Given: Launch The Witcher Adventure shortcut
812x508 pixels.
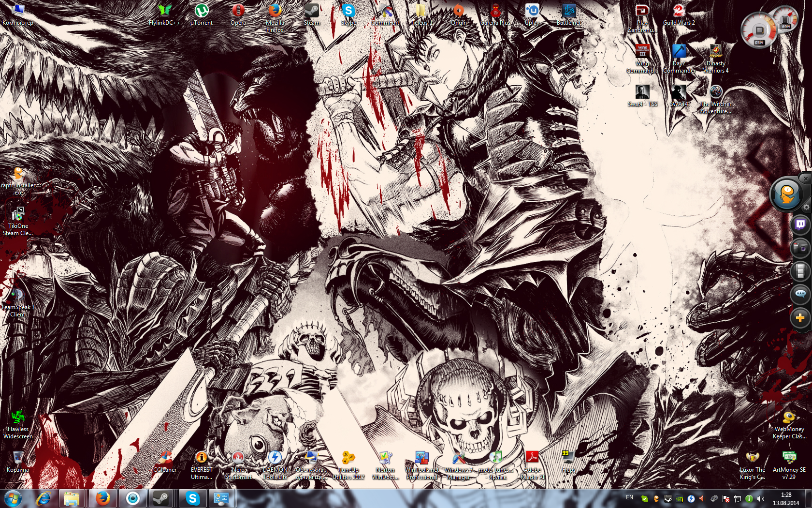Looking at the screenshot, I should [x=716, y=99].
